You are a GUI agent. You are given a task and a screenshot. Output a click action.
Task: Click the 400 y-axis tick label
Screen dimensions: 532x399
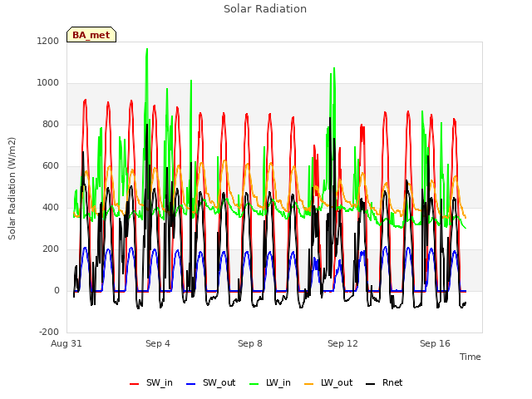point(51,208)
